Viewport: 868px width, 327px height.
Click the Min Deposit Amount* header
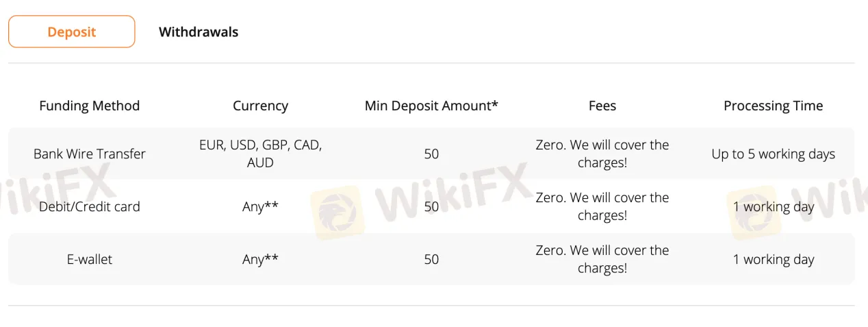(x=431, y=106)
